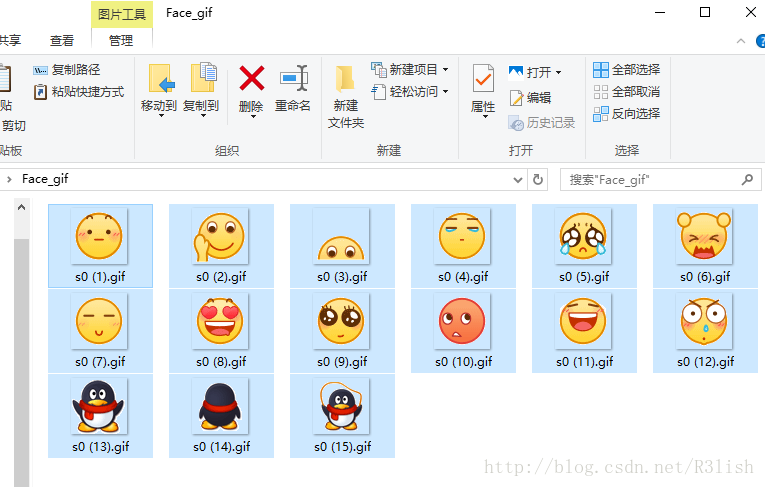Click the 复制到 (Copy to) icon
765x487 pixels.
pyautogui.click(x=203, y=78)
